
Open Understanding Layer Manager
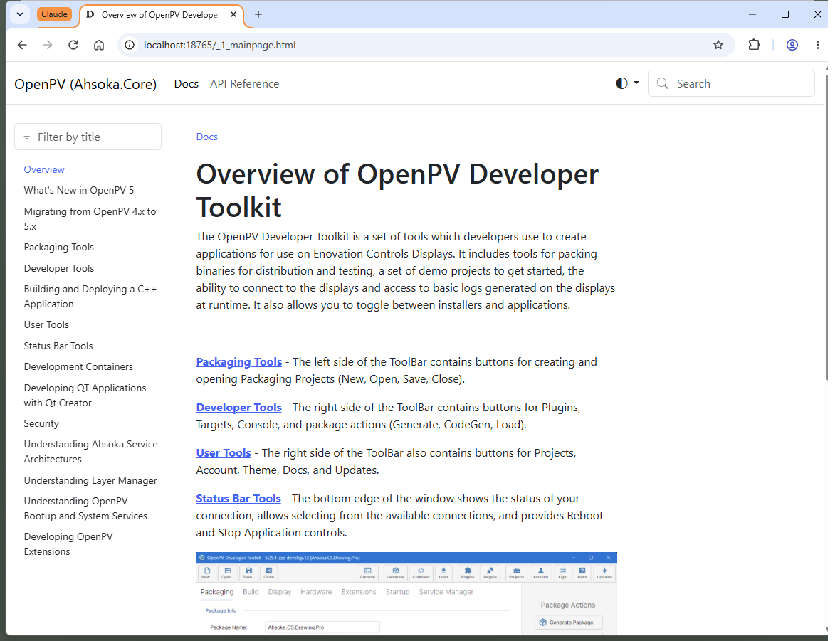tap(90, 481)
